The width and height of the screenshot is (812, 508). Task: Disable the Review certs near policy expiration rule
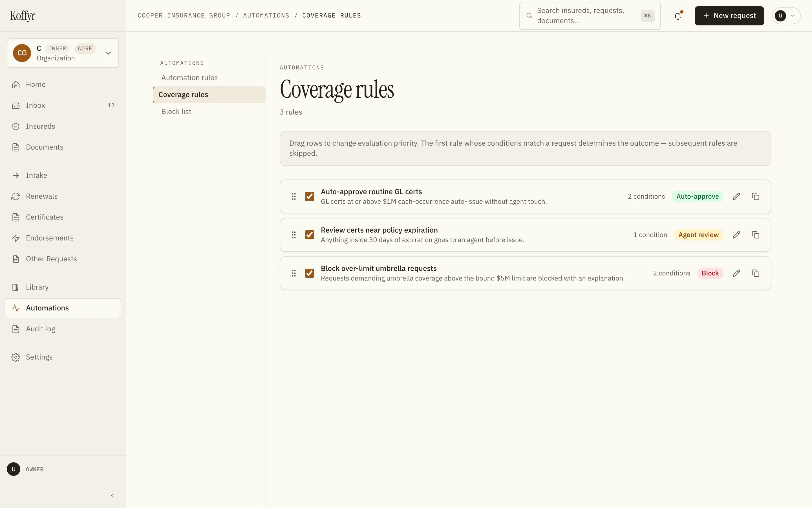(x=309, y=235)
